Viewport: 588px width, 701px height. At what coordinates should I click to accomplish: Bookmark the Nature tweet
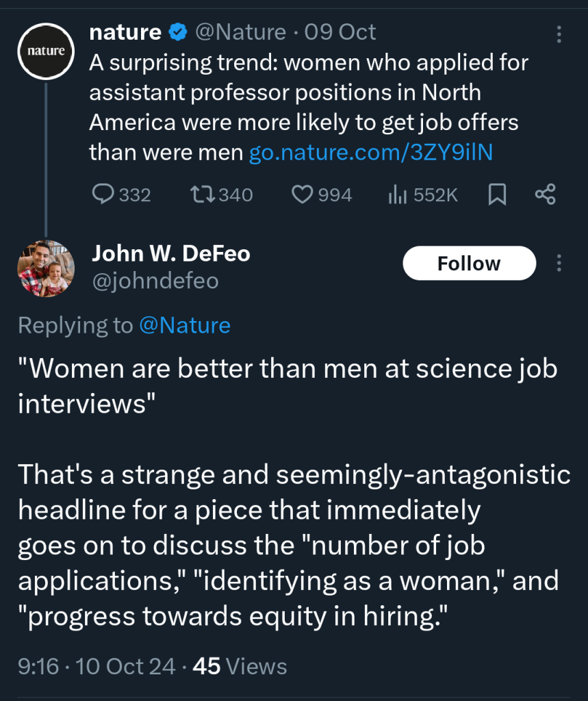pos(497,195)
